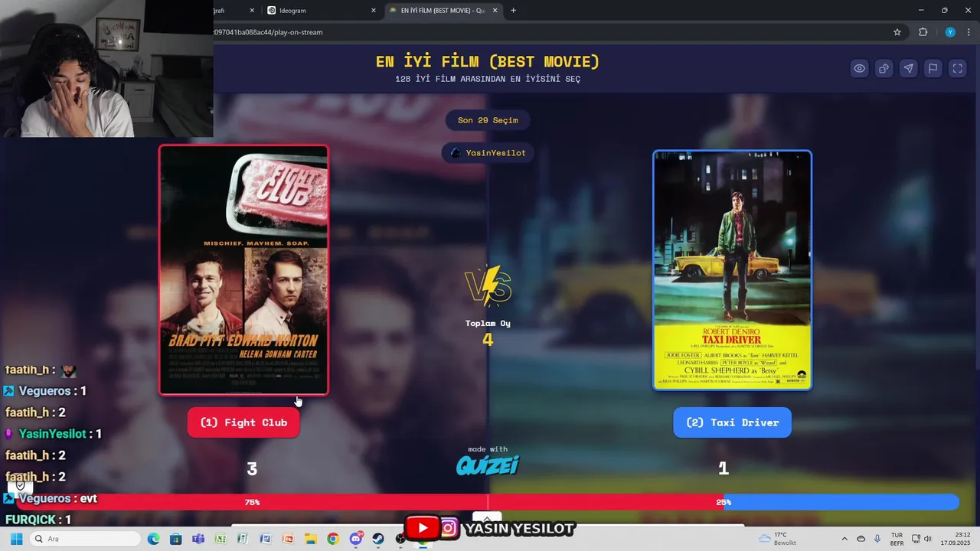Screen dimensions: 980x551
Task: Open the TUR BEFR keyboard language switcher
Action: pyautogui.click(x=897, y=539)
